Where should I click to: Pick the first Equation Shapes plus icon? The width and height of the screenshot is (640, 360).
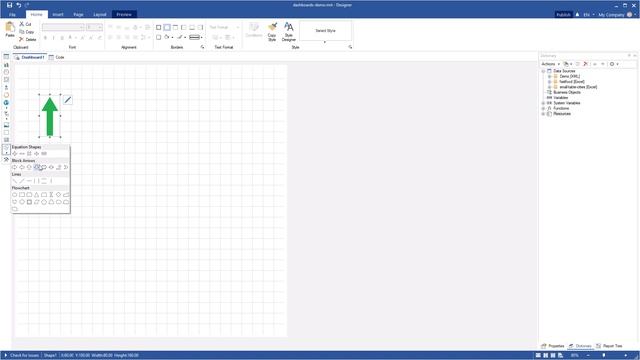point(15,153)
